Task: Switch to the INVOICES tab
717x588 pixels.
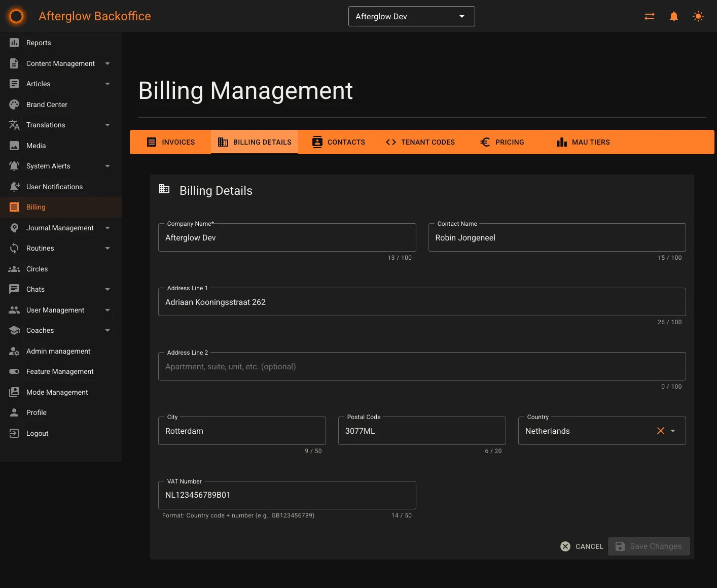Action: click(170, 142)
